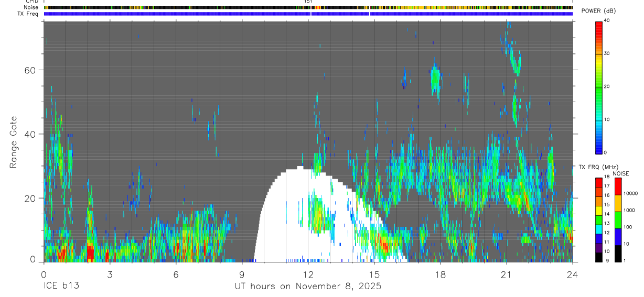Pick the orange swatch in NOISE legend

[617, 203]
